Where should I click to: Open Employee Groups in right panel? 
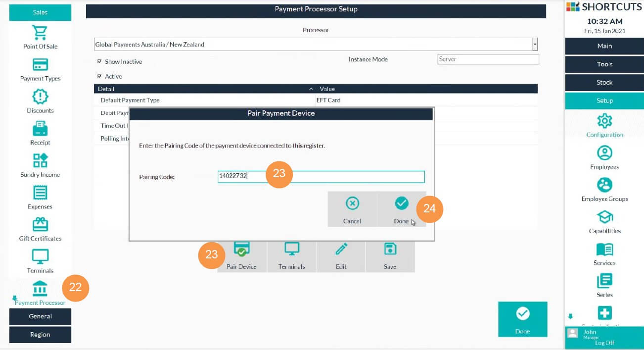[x=604, y=190]
